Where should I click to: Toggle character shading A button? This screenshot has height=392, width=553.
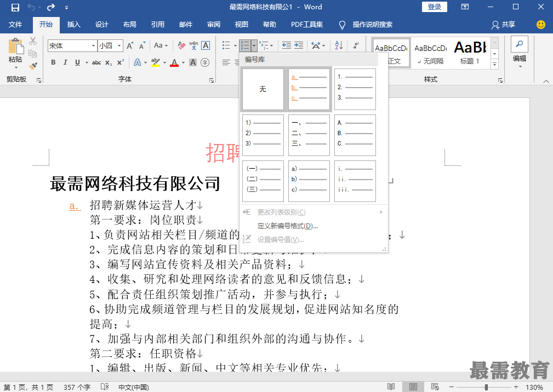pos(193,63)
